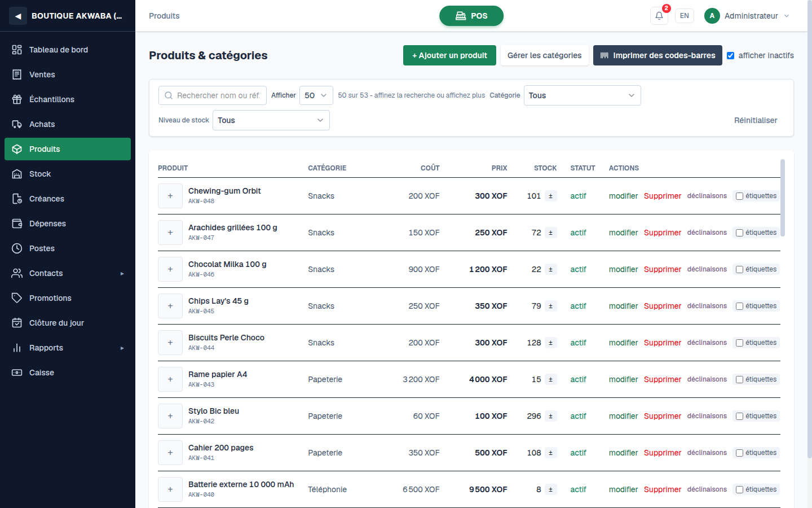Click Imprimer des codes-barres button
Screen dimensions: 812x508
click(x=657, y=55)
